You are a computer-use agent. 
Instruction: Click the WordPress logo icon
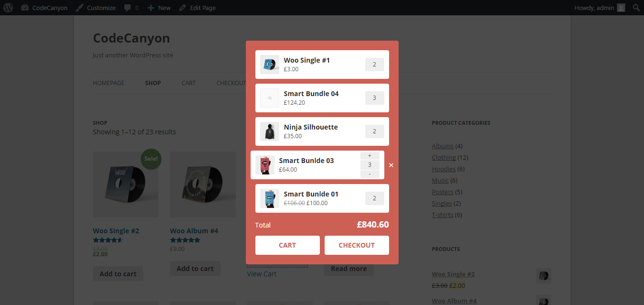click(10, 8)
